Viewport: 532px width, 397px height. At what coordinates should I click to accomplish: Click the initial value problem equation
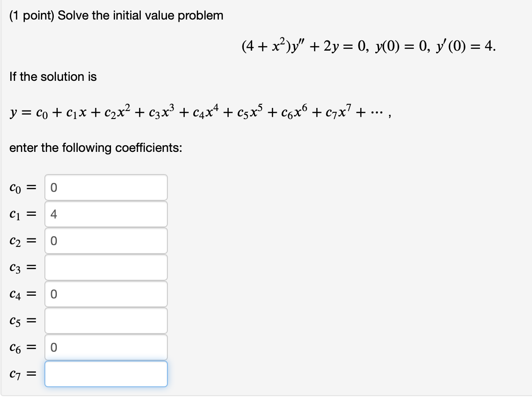(369, 46)
